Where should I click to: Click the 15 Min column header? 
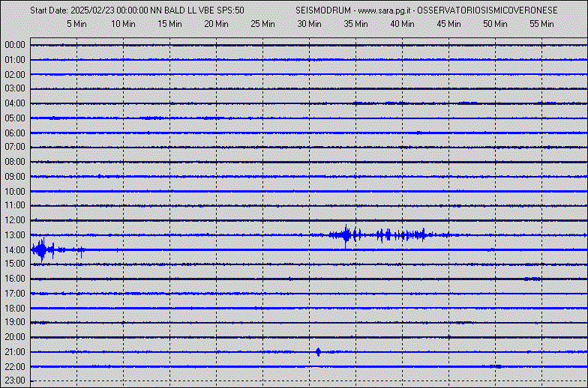click(169, 24)
